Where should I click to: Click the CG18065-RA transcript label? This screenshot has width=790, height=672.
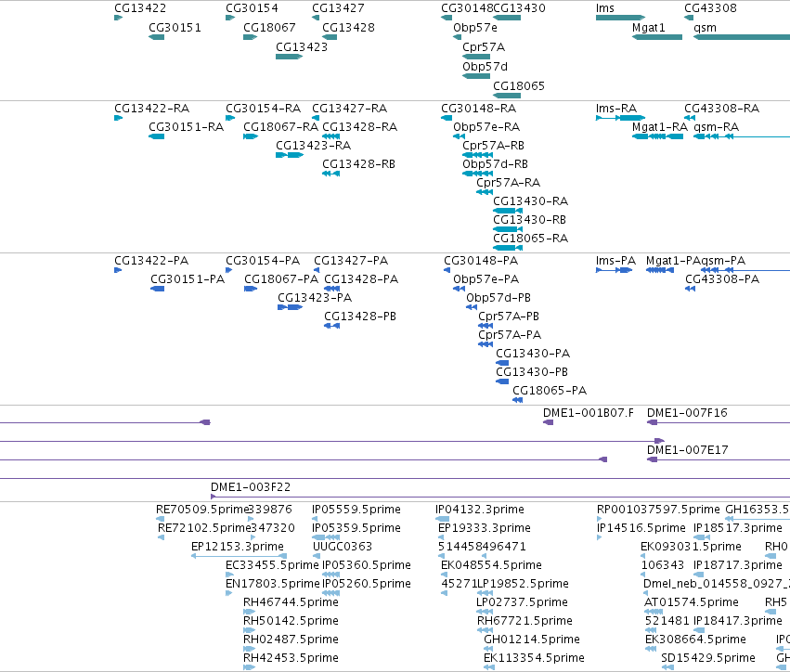click(x=530, y=239)
